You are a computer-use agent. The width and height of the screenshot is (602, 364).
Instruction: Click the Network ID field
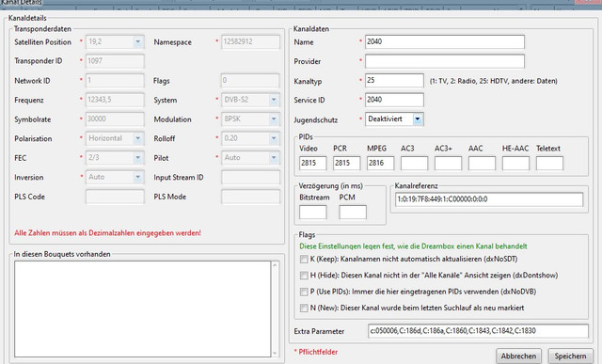tap(115, 80)
